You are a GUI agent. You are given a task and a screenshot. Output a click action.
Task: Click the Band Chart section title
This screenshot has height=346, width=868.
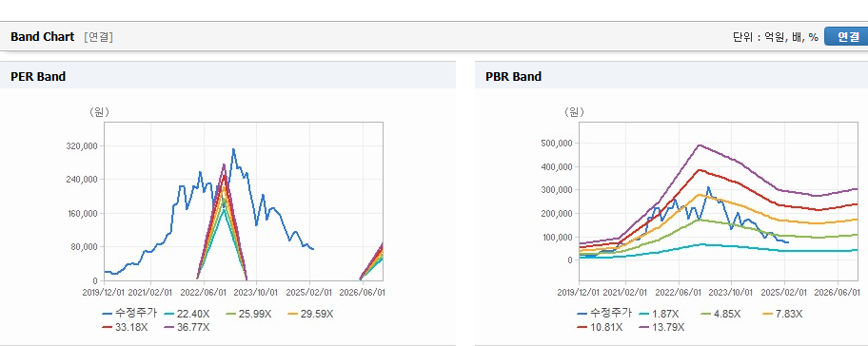coord(42,36)
